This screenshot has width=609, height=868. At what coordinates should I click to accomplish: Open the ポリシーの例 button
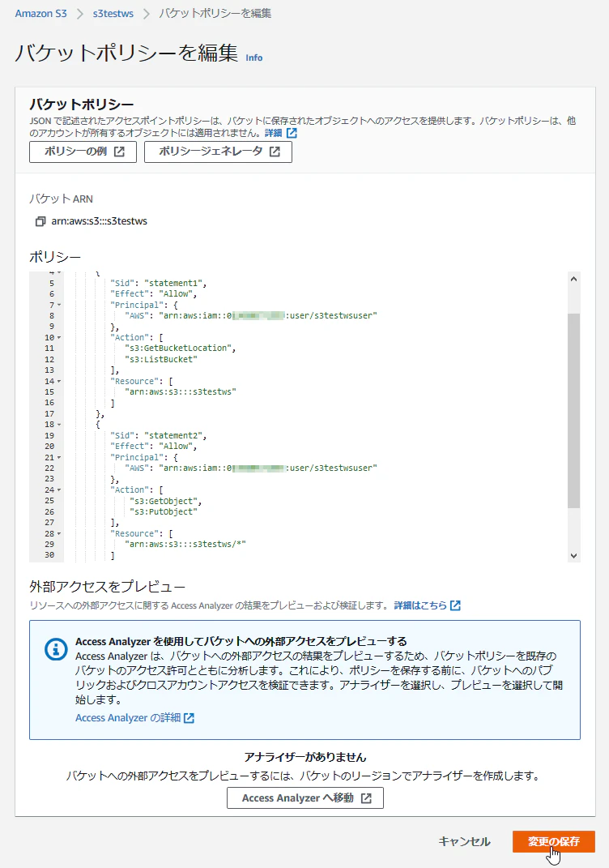(x=83, y=152)
